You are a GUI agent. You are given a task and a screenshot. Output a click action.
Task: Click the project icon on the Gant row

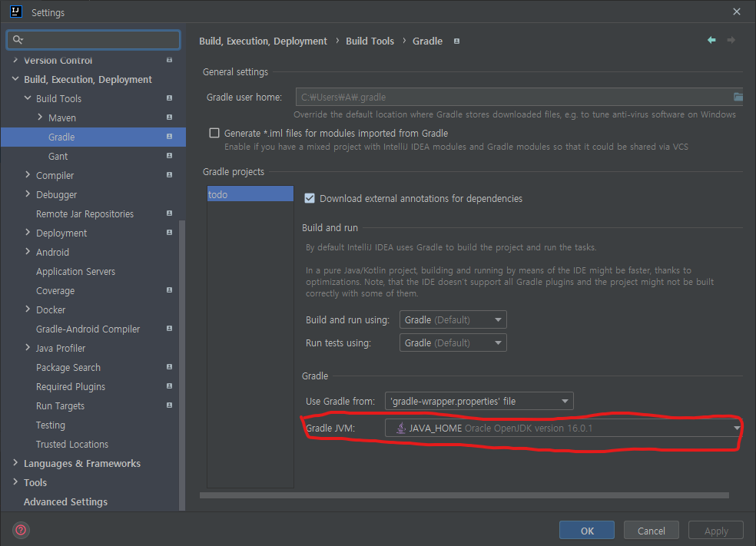tap(169, 156)
